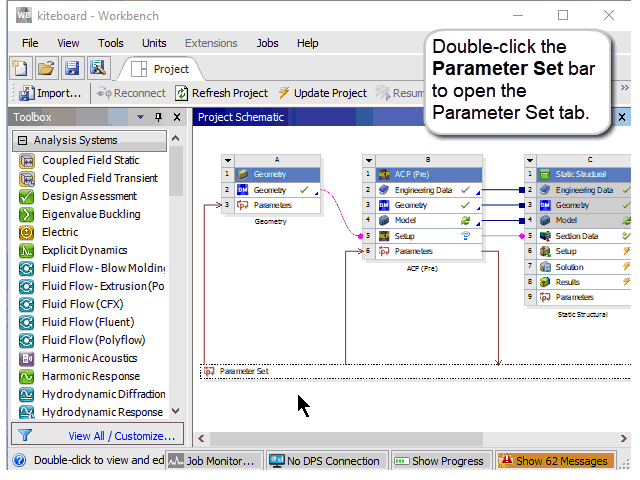Click the New project toolbar icon

[x=20, y=68]
